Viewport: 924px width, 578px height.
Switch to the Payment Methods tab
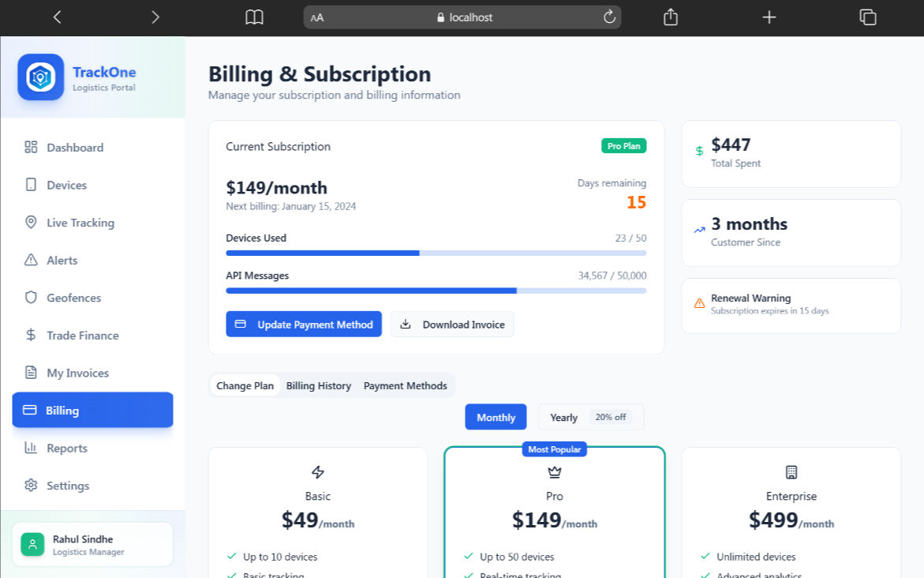tap(406, 386)
